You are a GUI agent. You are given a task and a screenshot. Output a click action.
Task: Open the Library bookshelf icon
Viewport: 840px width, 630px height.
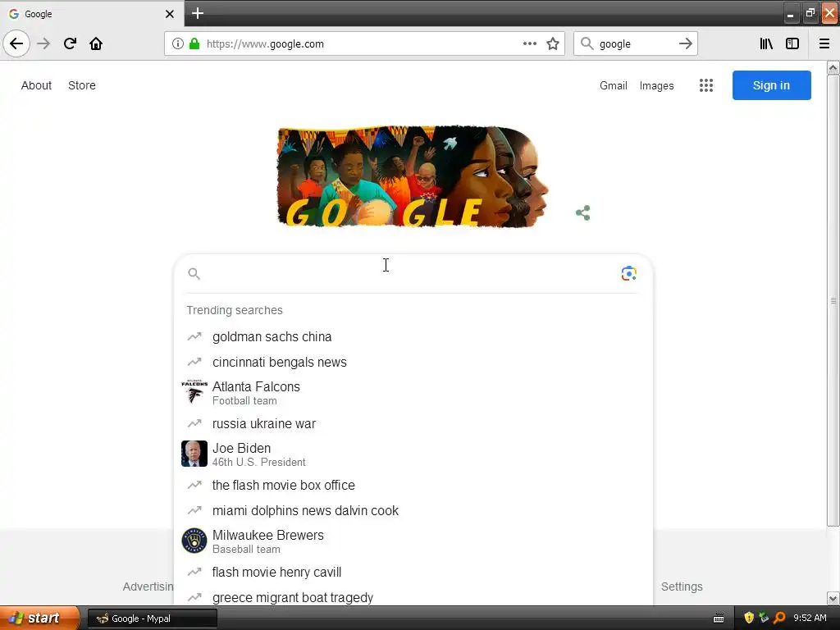pyautogui.click(x=766, y=44)
